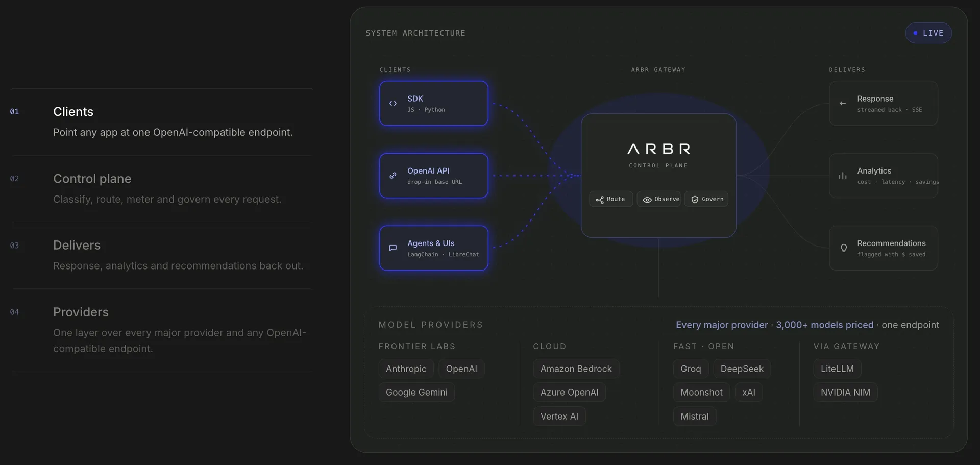Click the 'JS · Python' subtitle
This screenshot has width=980, height=465.
click(x=426, y=110)
